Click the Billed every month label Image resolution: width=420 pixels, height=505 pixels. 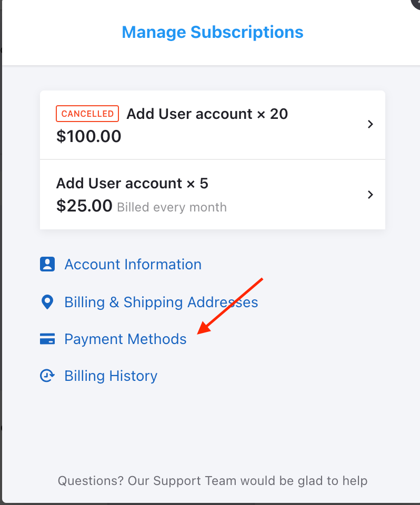172,207
